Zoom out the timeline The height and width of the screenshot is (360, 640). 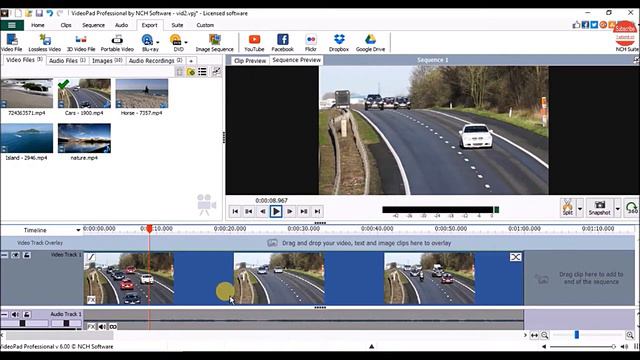pyautogui.click(x=544, y=335)
